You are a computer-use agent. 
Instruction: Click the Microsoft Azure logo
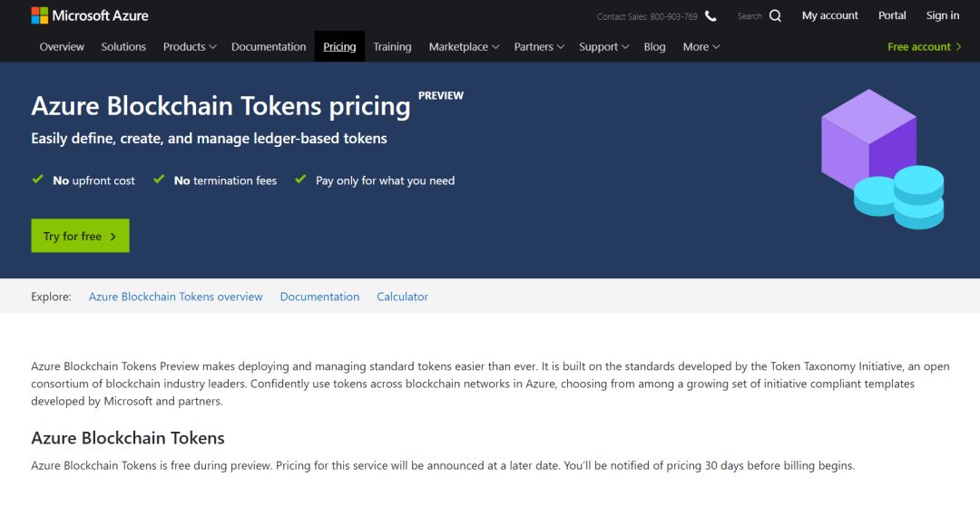pyautogui.click(x=90, y=15)
